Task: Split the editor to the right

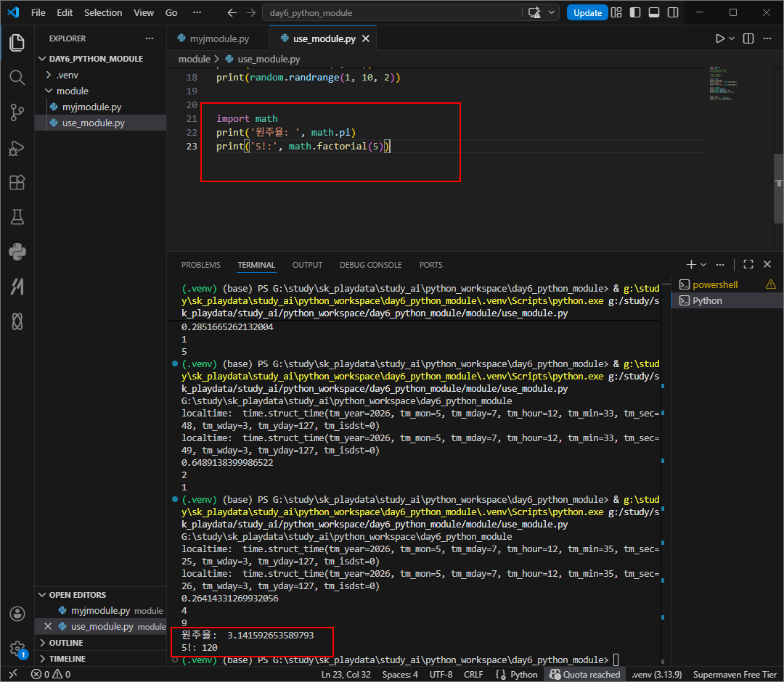Action: [748, 38]
